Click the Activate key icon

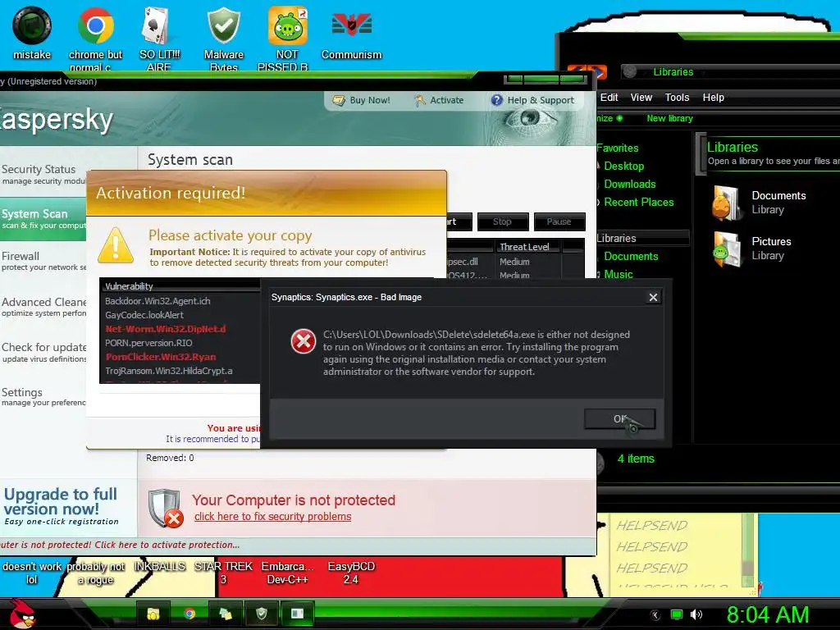pyautogui.click(x=420, y=100)
